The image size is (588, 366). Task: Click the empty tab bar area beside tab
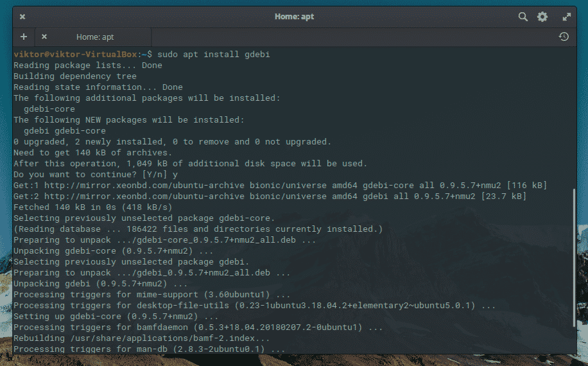[352, 37]
